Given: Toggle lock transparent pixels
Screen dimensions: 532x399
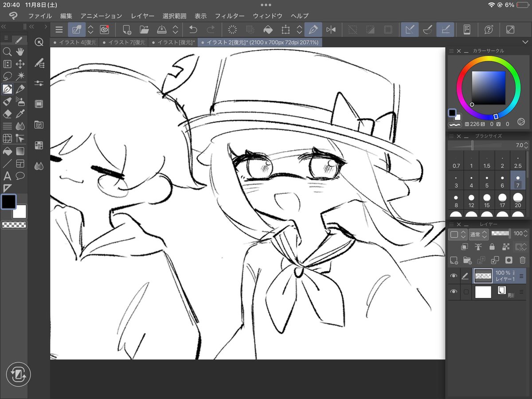Looking at the screenshot, I should coord(505,247).
